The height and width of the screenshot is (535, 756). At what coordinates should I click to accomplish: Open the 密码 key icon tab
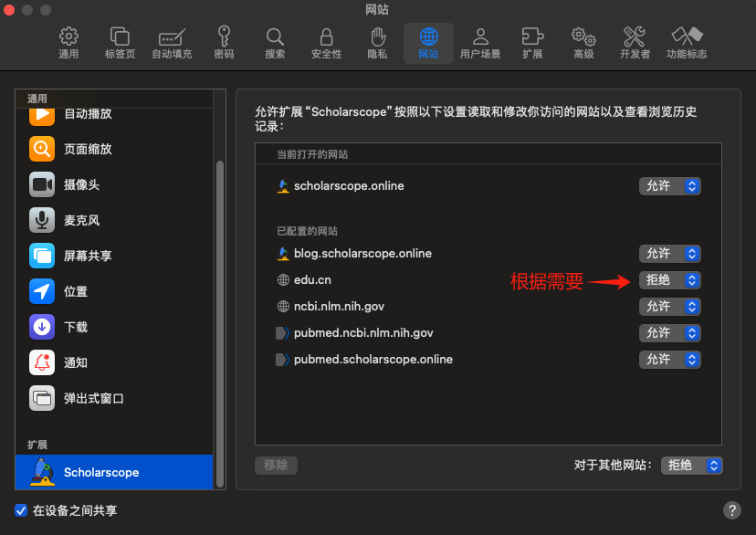(x=224, y=43)
